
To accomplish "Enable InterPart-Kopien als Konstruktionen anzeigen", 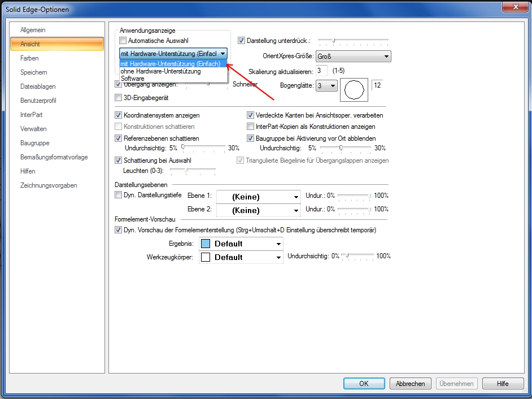I will click(250, 127).
